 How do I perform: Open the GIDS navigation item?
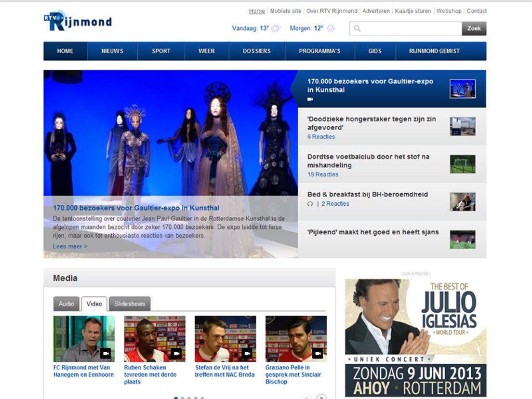pyautogui.click(x=375, y=51)
